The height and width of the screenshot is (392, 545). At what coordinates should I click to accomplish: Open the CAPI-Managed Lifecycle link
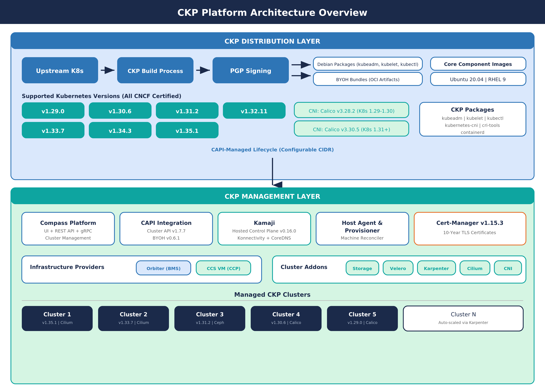tap(272, 149)
